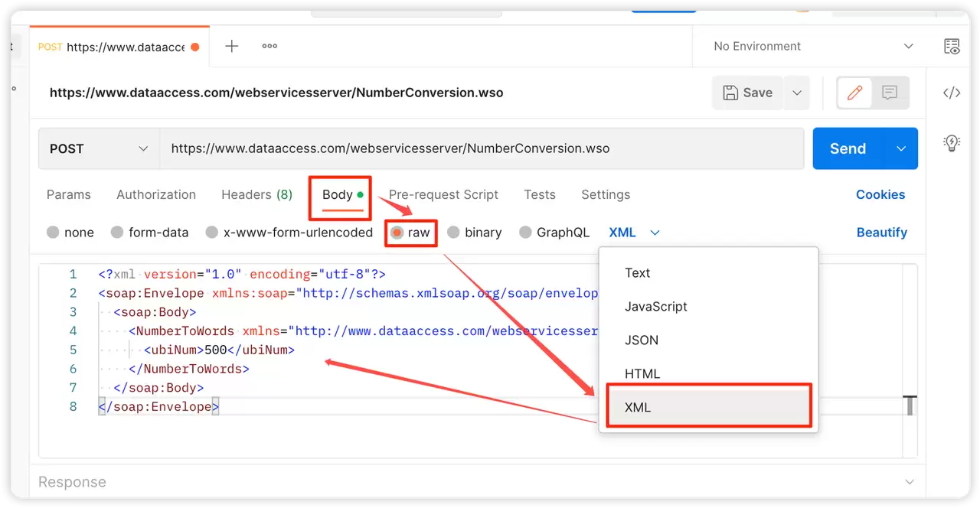Choose the binary body radio option
The width and height of the screenshot is (980, 508).
(x=475, y=233)
